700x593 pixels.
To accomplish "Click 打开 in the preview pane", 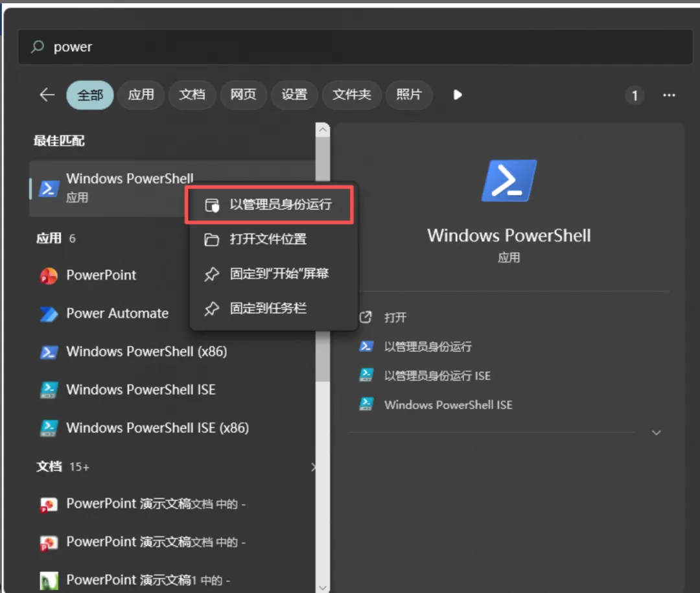I will [x=395, y=318].
